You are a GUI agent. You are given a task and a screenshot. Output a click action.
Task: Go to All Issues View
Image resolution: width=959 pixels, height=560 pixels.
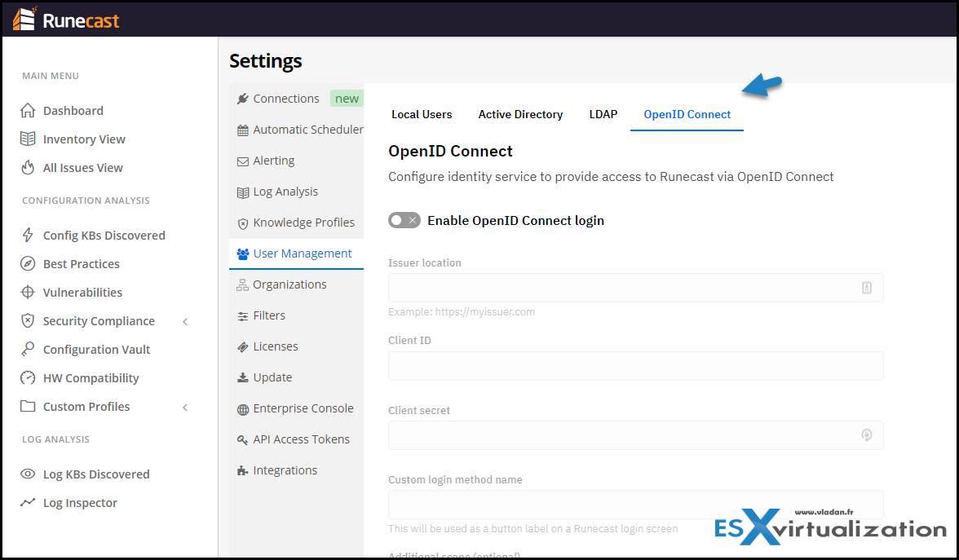tap(82, 168)
